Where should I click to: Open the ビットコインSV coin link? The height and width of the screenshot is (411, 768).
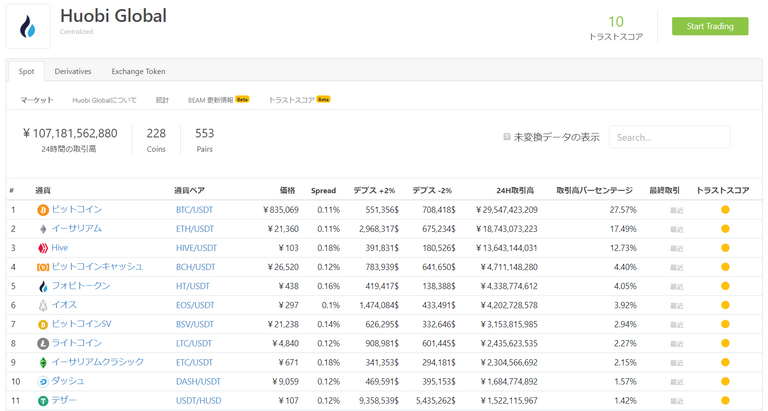[x=82, y=324]
